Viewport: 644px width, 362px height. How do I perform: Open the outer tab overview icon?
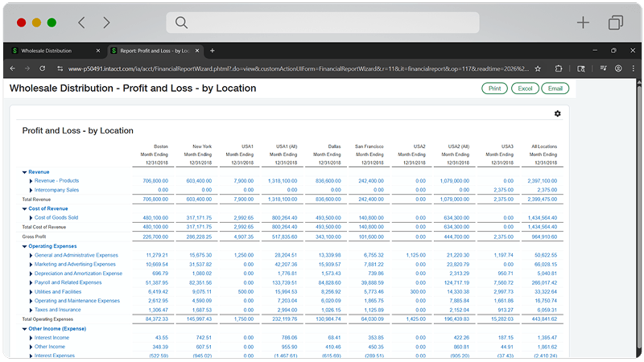click(x=615, y=23)
